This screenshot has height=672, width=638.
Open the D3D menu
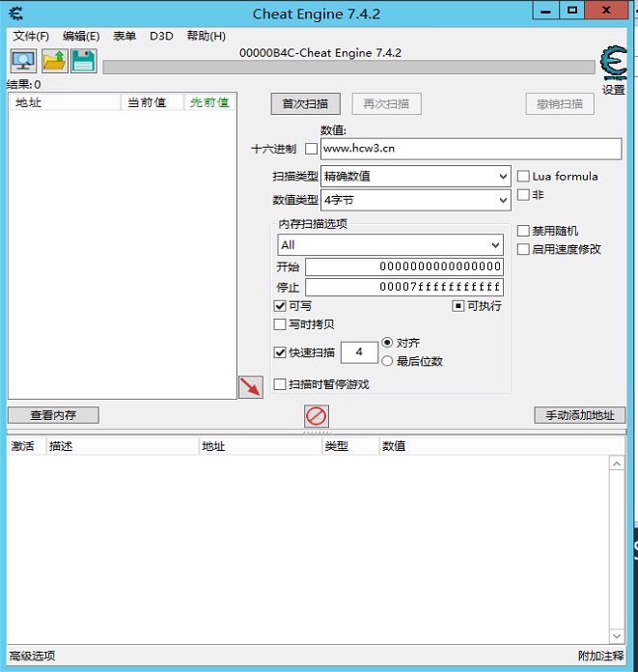pos(161,36)
